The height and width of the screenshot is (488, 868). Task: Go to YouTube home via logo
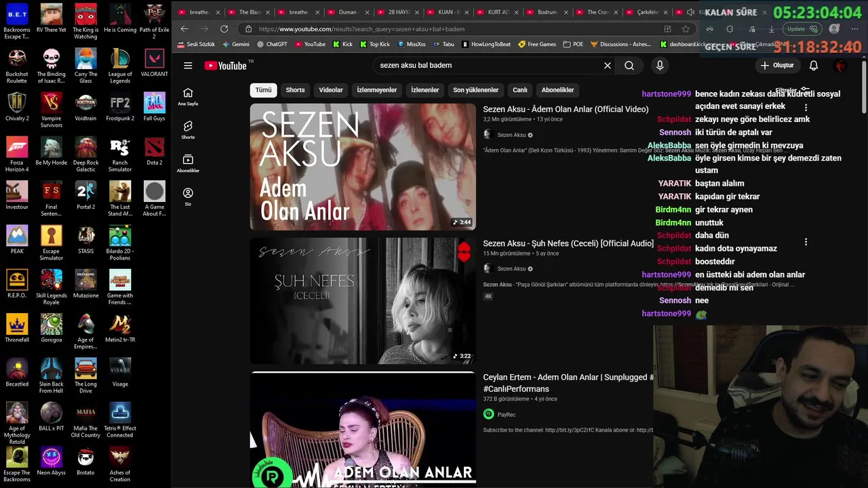225,66
